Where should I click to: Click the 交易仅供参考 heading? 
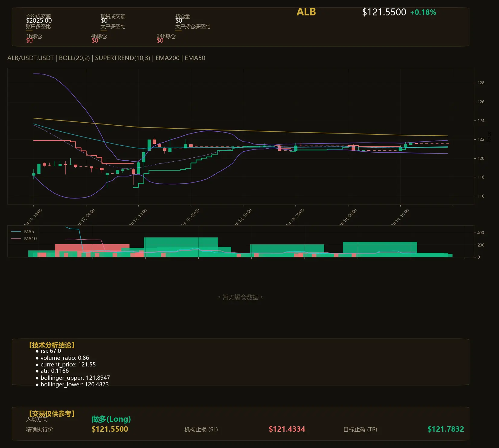tap(52, 414)
